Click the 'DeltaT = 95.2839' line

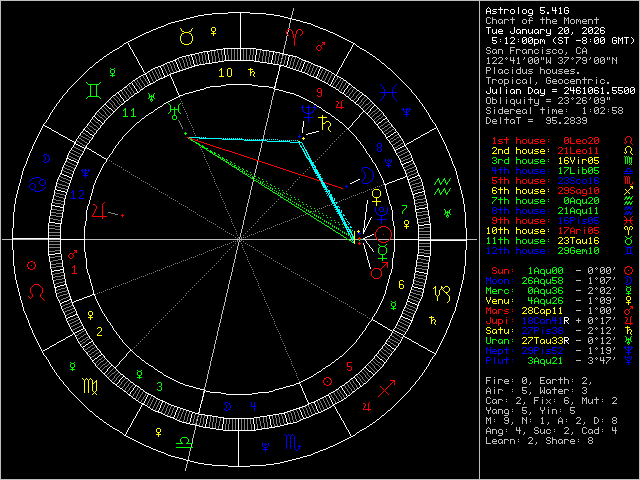tap(536, 120)
